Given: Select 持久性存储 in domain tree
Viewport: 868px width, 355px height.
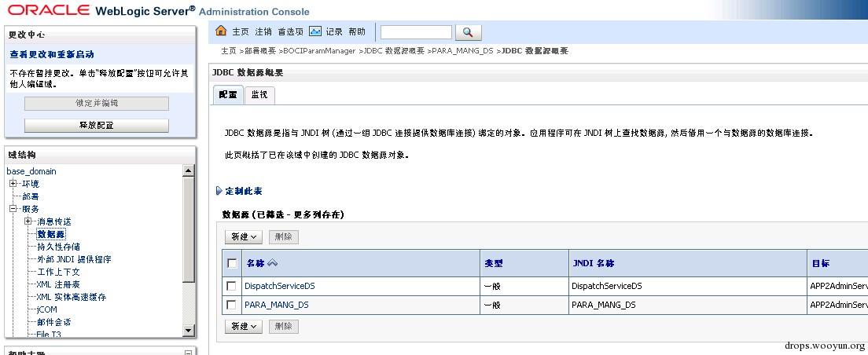Looking at the screenshot, I should (x=59, y=247).
